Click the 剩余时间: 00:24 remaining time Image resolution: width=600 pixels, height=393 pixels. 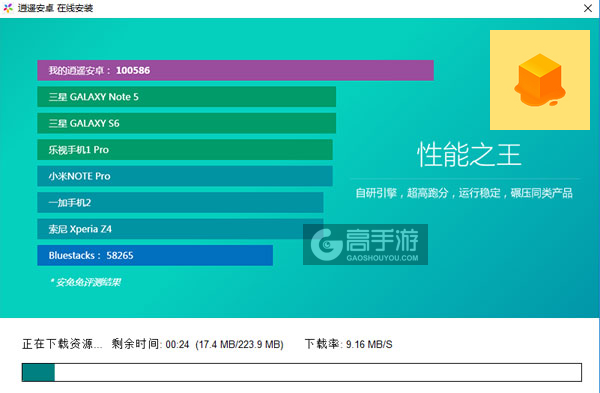tap(150, 344)
